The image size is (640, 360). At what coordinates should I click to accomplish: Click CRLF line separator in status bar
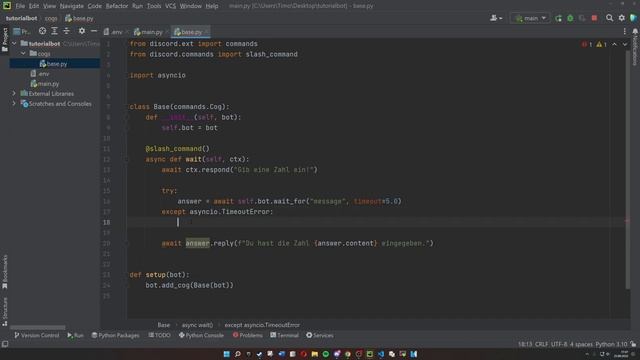click(x=541, y=344)
